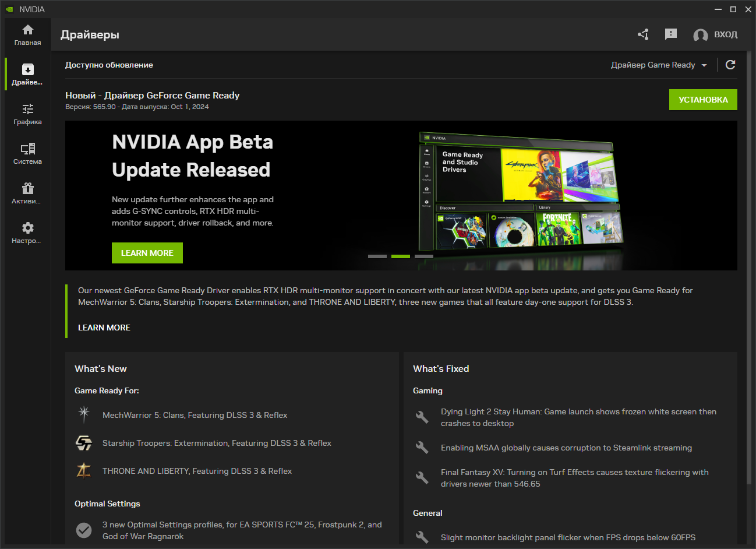Select the third banner slide indicator

tap(424, 256)
